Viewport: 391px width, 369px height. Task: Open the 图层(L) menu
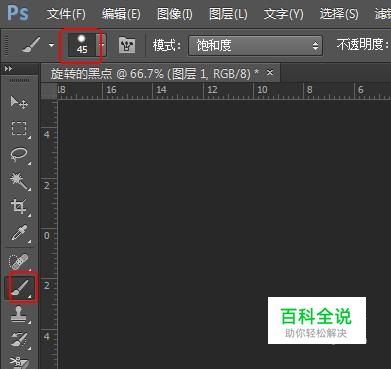(x=228, y=14)
